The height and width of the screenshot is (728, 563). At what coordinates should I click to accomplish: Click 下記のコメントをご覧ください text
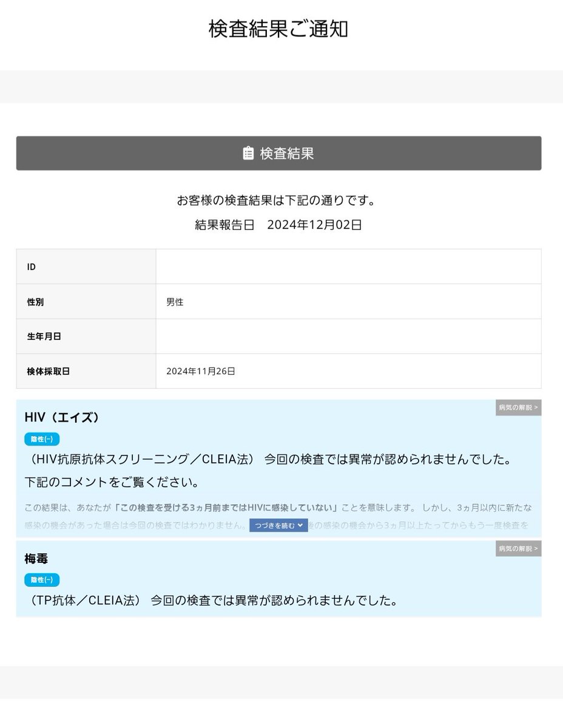[112, 483]
